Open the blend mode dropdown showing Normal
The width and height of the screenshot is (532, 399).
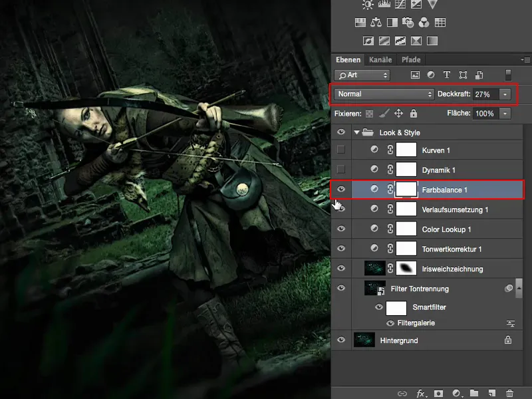[382, 94]
